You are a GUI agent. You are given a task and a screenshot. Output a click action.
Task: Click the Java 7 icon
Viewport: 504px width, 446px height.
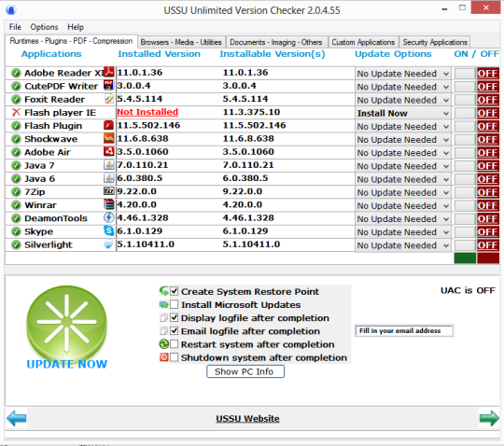pyautogui.click(x=109, y=165)
